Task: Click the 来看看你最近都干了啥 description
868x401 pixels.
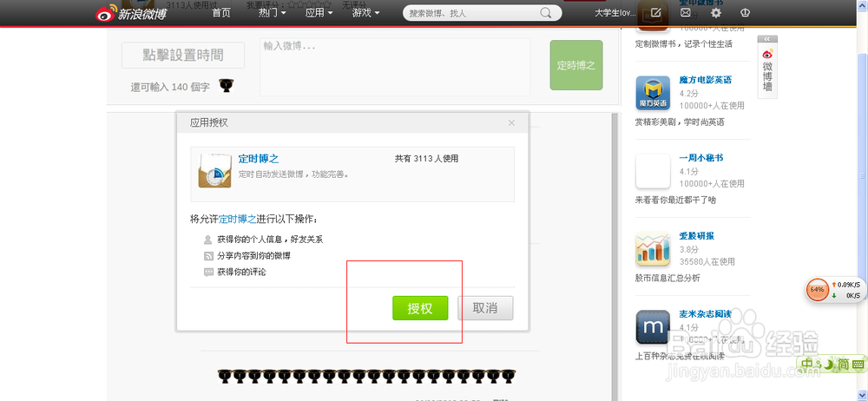Action: pos(675,200)
